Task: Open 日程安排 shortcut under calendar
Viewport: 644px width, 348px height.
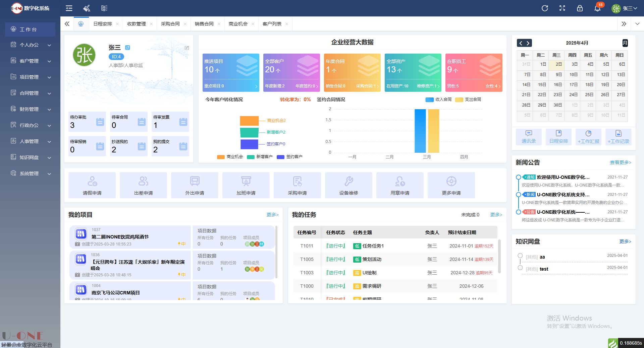Action: point(558,137)
